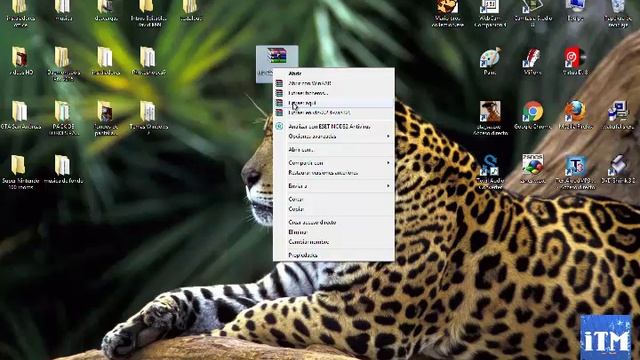Expand the 'Compartir con' submenu
The image size is (640, 360).
(x=333, y=163)
